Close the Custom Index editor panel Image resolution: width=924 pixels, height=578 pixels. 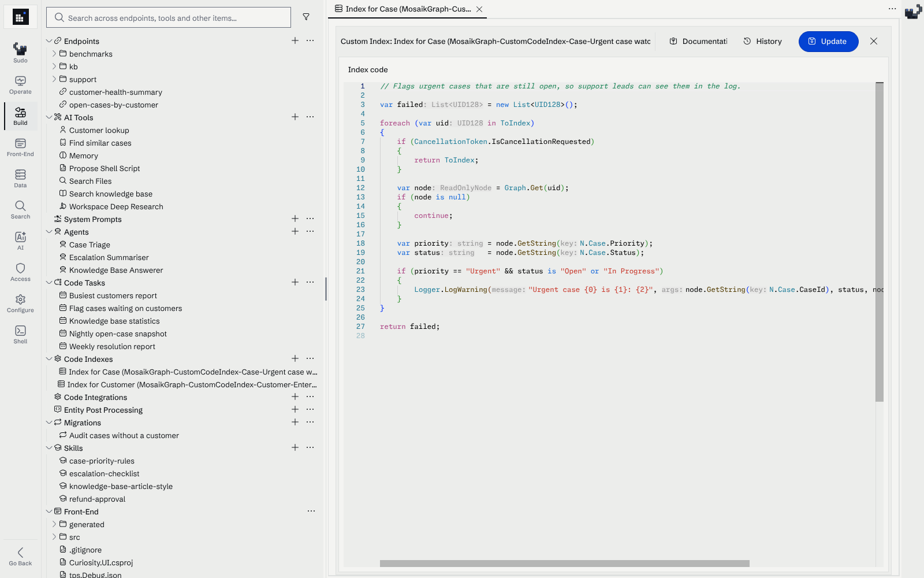click(874, 41)
